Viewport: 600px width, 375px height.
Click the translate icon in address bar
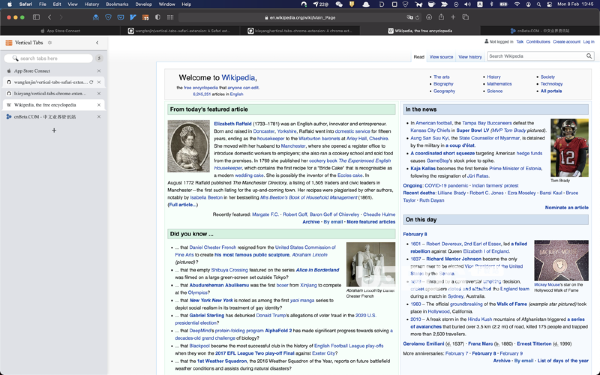(x=410, y=18)
